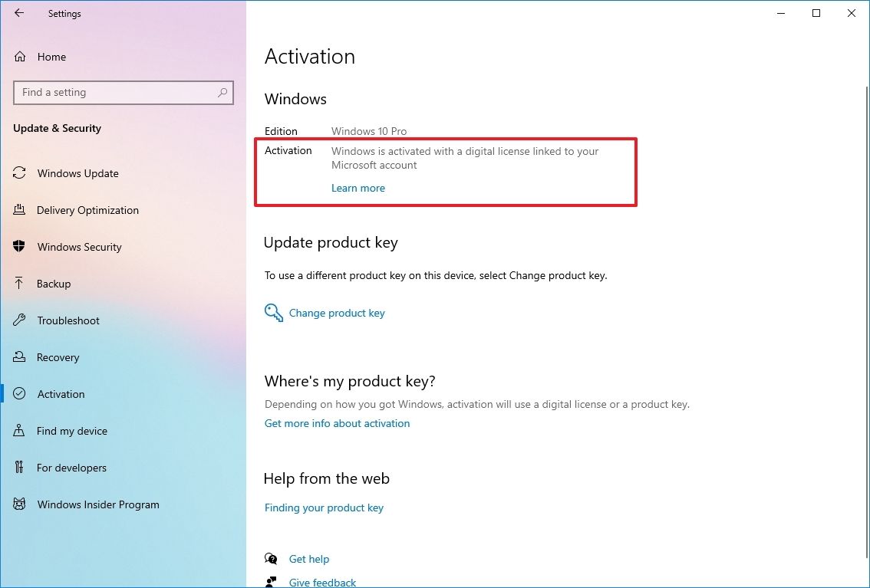The height and width of the screenshot is (588, 870).
Task: Open Recovery via its sidebar icon
Action: pyautogui.click(x=19, y=357)
